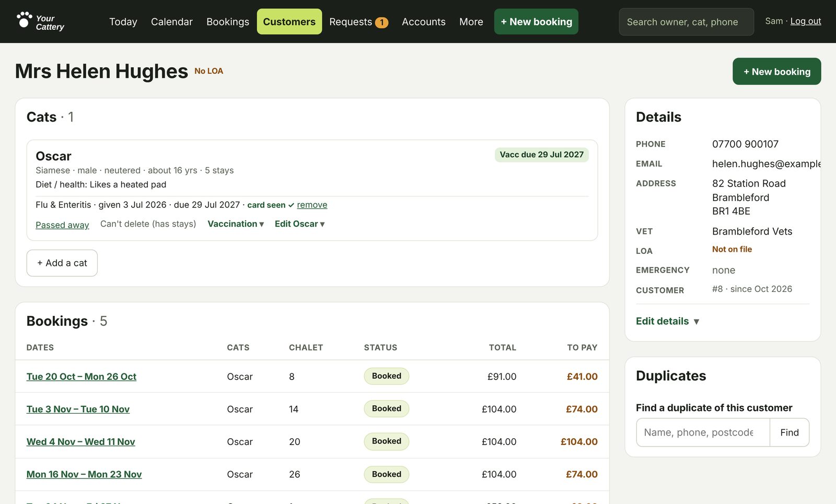Open Requests with 1 pending
This screenshot has height=504, width=836.
[358, 22]
